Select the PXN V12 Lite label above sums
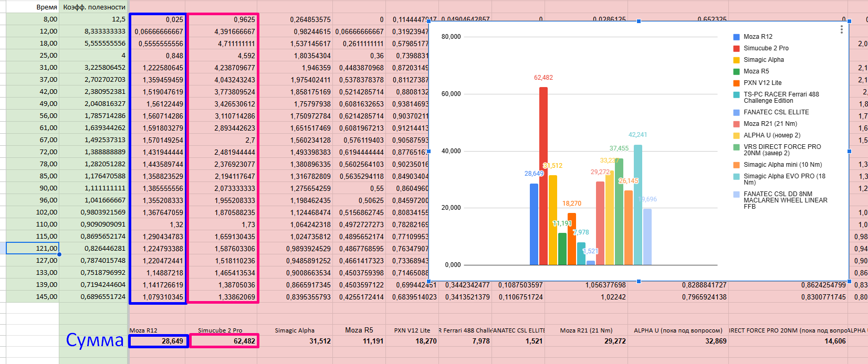868x364 pixels. point(412,330)
